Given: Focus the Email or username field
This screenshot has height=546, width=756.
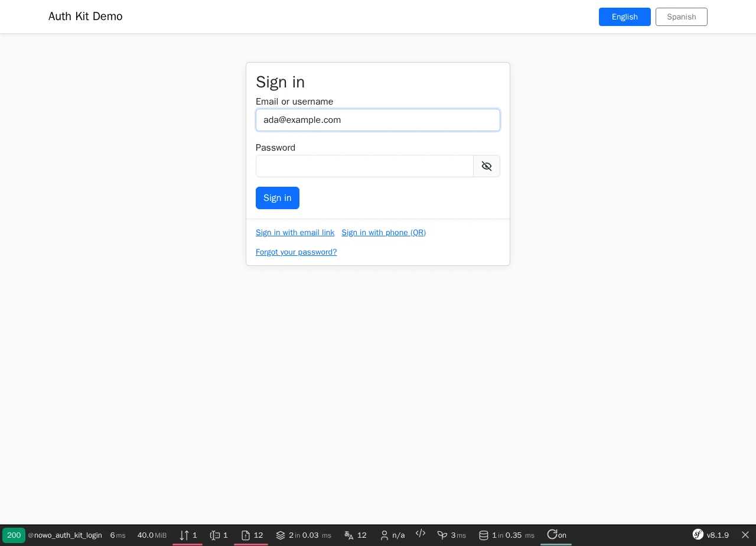Looking at the screenshot, I should point(378,120).
